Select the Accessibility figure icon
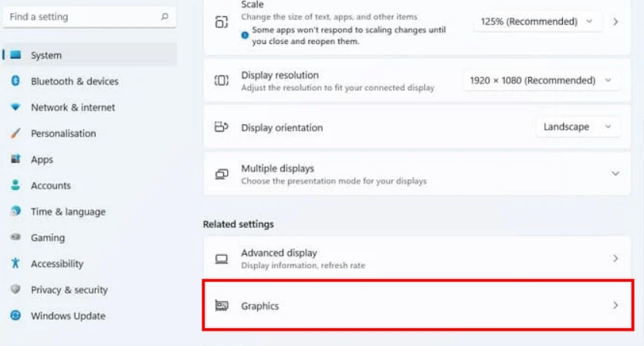644x346 pixels. point(15,263)
